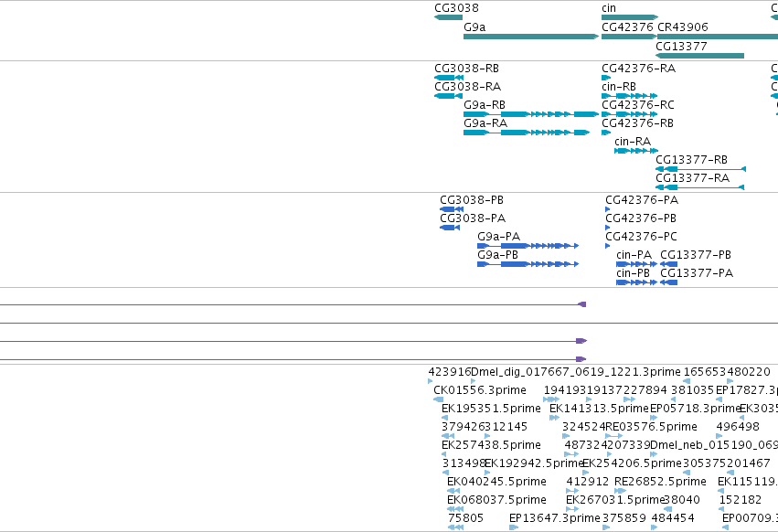778x532 pixels.
Task: Select the G9a-RA transcript glyph
Action: click(x=527, y=133)
